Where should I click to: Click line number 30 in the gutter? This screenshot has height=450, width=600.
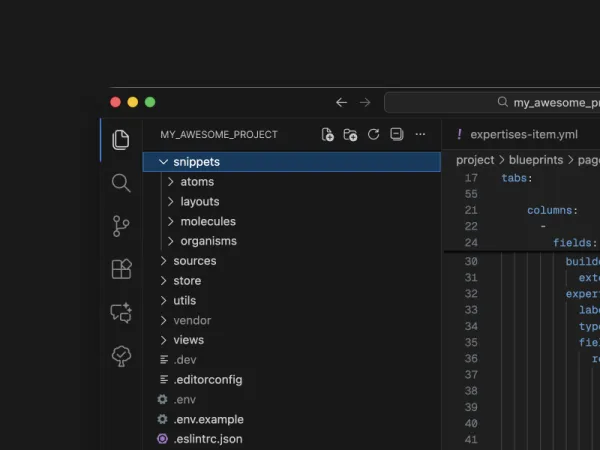(x=471, y=261)
